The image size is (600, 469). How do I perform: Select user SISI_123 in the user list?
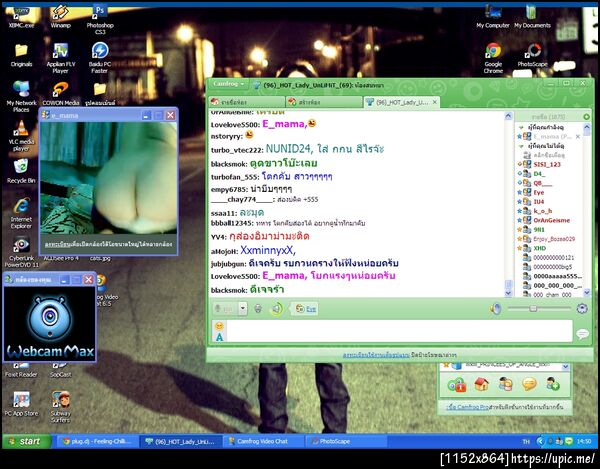[547, 164]
